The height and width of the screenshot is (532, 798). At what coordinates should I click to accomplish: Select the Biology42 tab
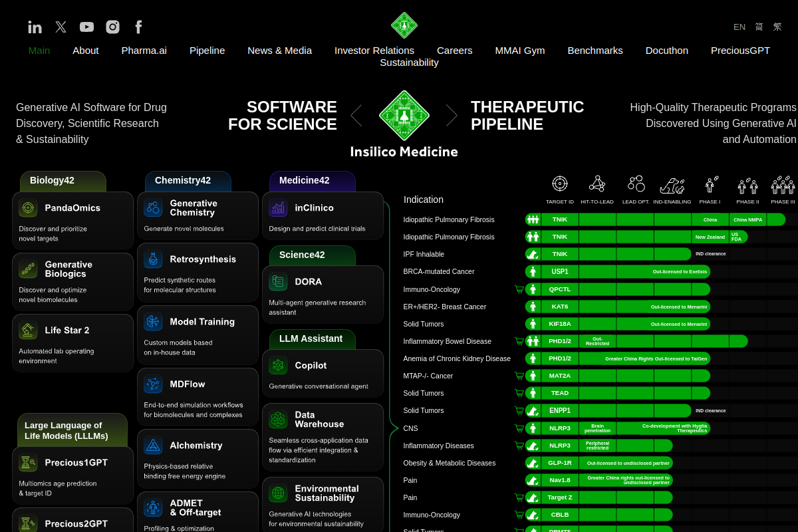pyautogui.click(x=63, y=182)
